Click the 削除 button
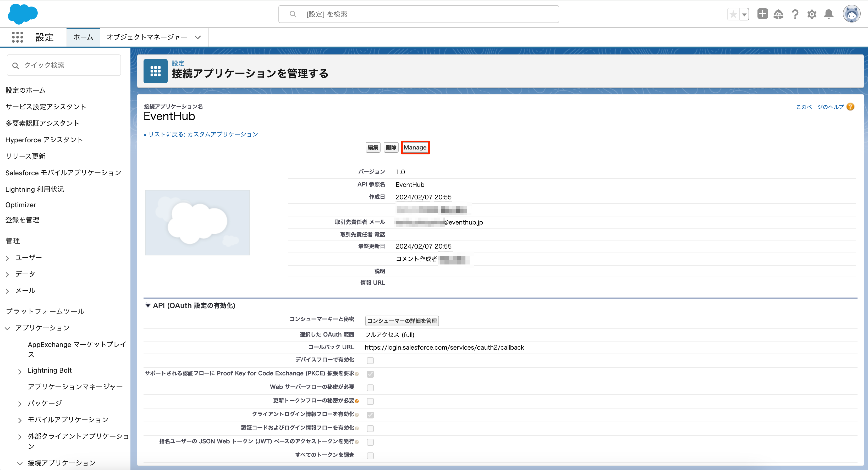Screen dimensions: 868x470 391,148
